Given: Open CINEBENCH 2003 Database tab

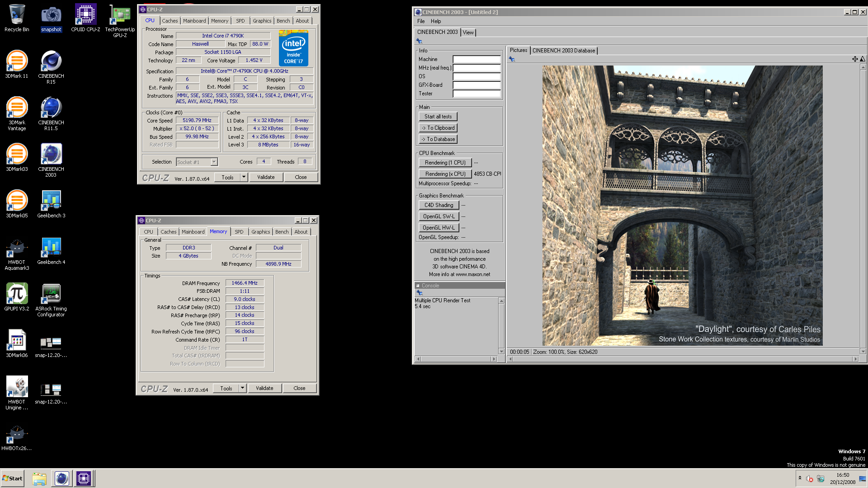Looking at the screenshot, I should [x=564, y=51].
